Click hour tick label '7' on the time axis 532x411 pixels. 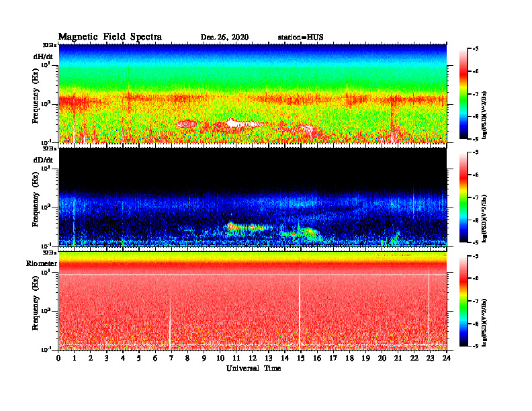tap(171, 358)
